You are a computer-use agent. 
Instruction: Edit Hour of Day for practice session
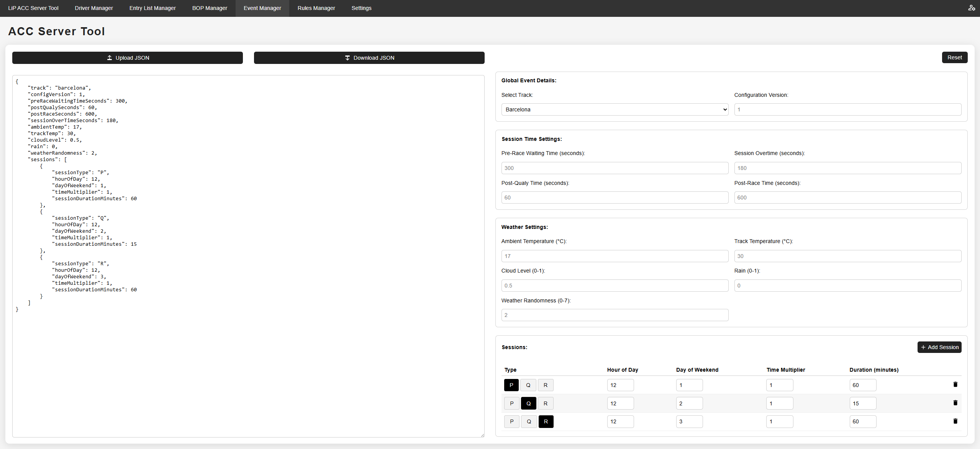click(x=620, y=385)
